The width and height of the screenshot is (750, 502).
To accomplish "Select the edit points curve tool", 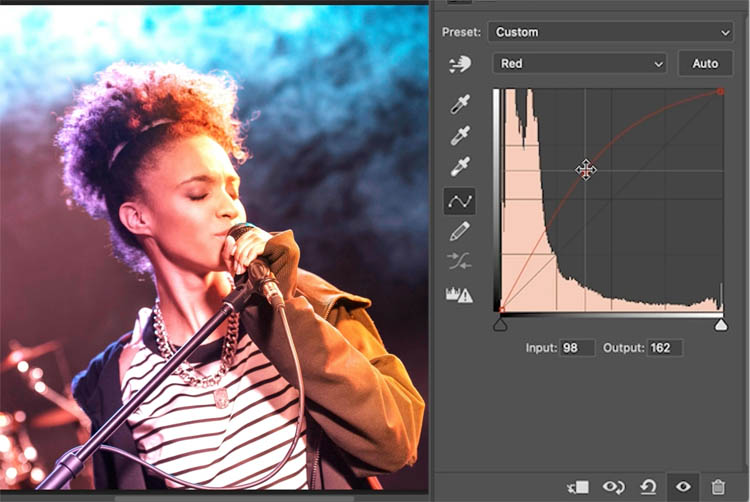I will click(460, 201).
